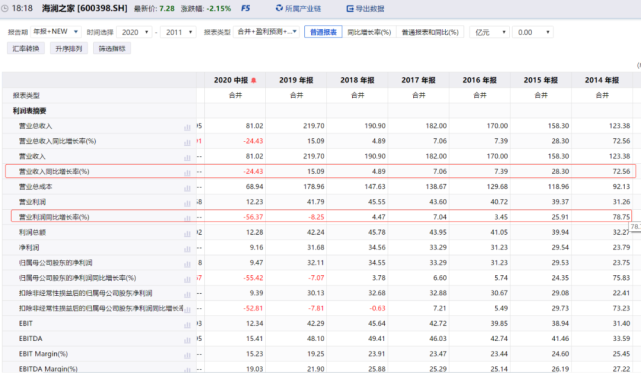
Task: Click the F5 refresh icon
Action: coord(245,8)
